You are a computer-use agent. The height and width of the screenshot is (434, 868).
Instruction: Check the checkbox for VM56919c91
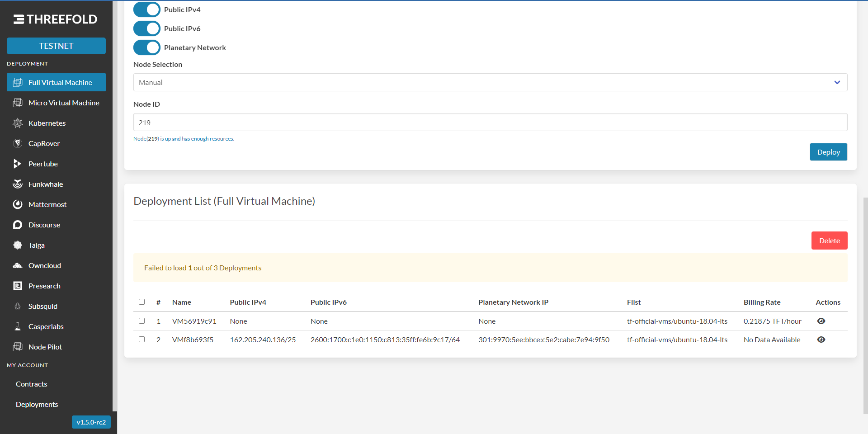coord(142,321)
